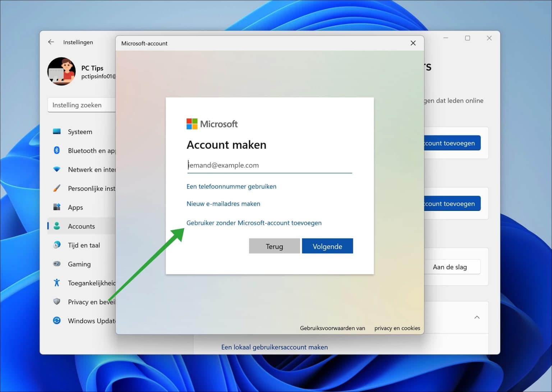Open Netwerk en internet settings
The image size is (552, 392).
coord(86,169)
